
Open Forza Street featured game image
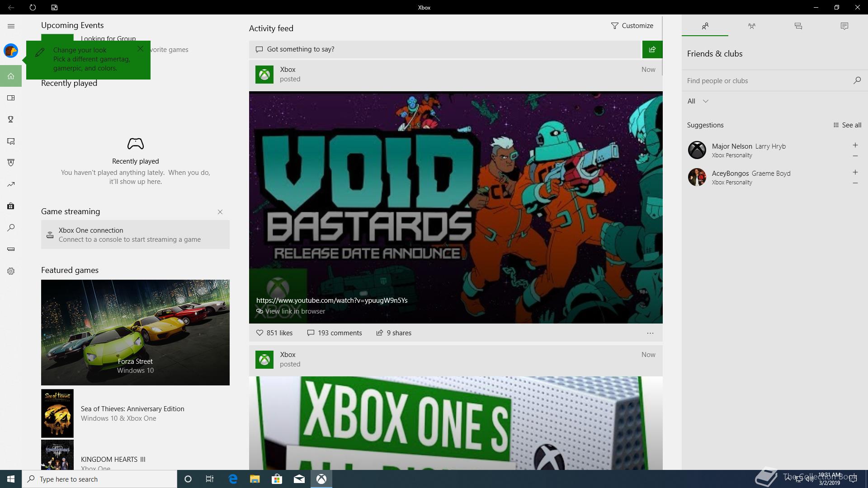click(x=135, y=333)
